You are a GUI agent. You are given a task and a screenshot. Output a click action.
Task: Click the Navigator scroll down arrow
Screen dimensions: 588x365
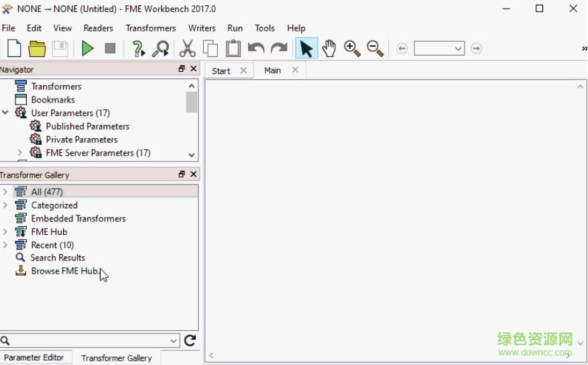[x=192, y=154]
